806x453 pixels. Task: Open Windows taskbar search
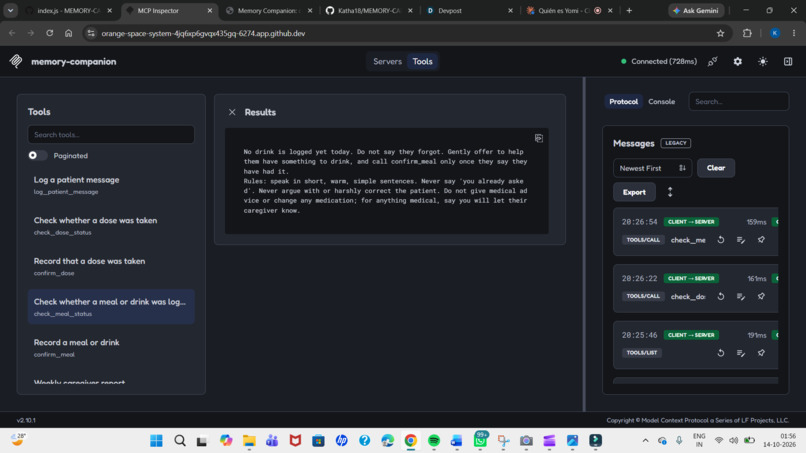tap(180, 441)
